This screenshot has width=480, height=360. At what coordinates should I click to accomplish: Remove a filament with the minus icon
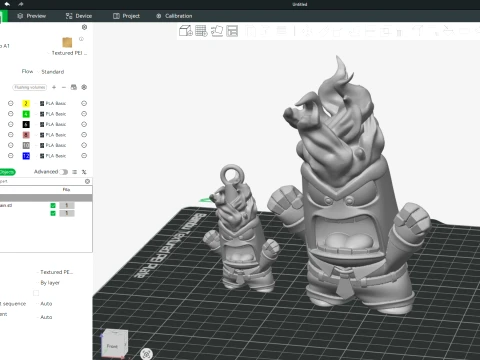64,87
